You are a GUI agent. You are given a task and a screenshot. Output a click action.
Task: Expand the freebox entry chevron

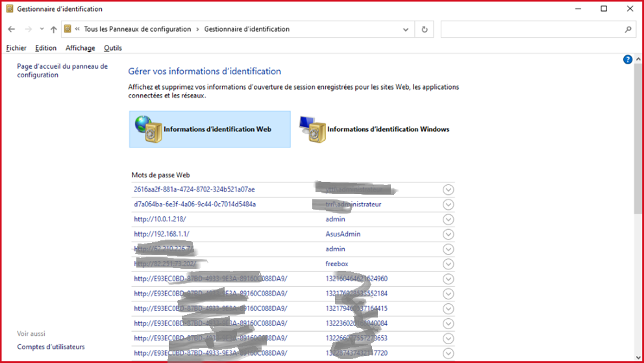pyautogui.click(x=448, y=264)
